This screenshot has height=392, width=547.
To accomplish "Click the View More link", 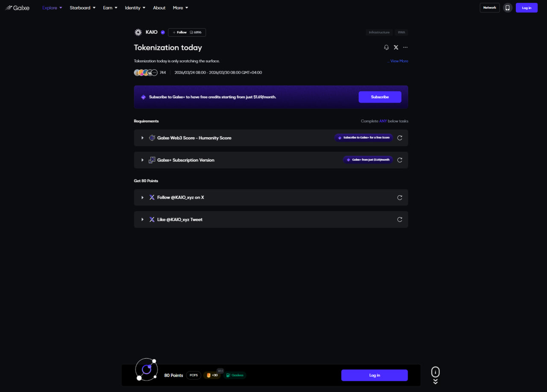I will pos(399,61).
